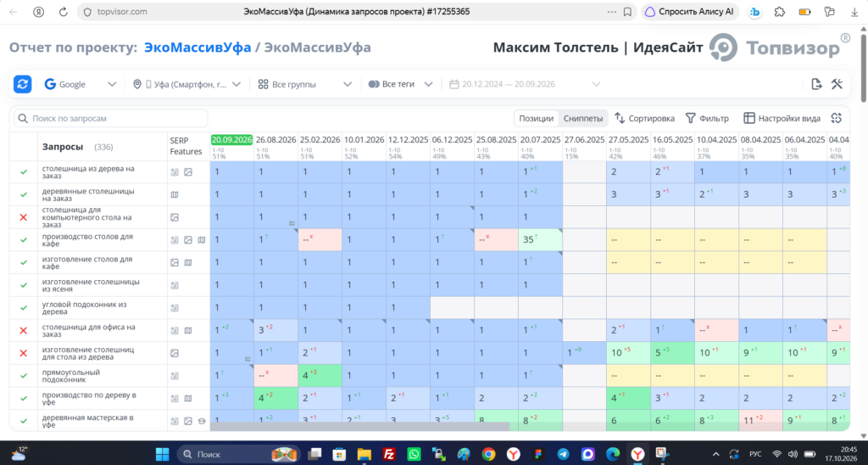Click the blue refresh positions button
This screenshot has width=868, height=465.
(x=22, y=84)
